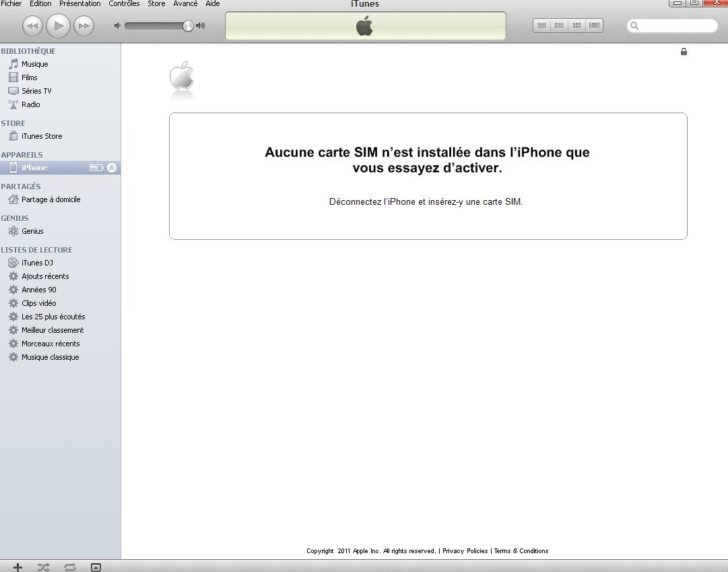Open the Morceaux récents playlist
This screenshot has width=728, height=572.
tap(61, 344)
